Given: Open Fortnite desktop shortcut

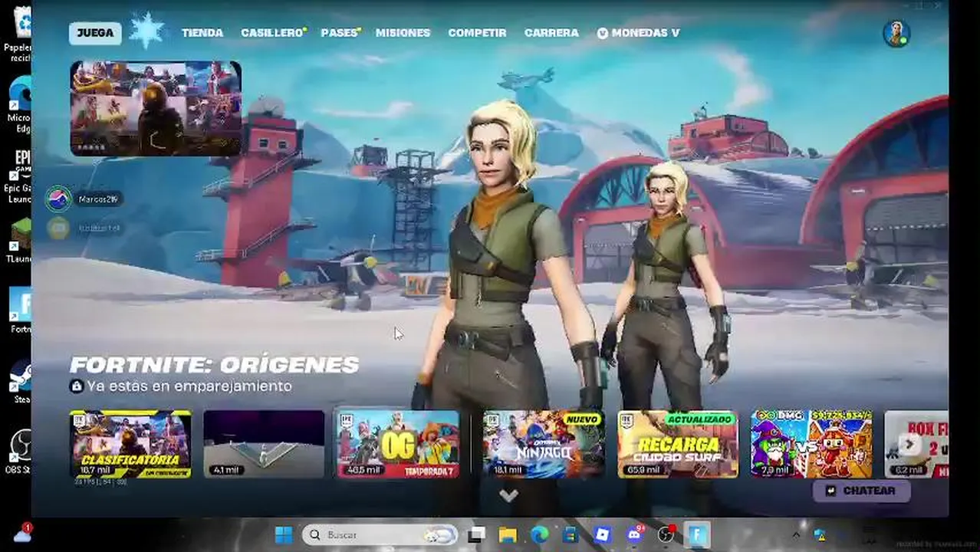Looking at the screenshot, I should coord(21,310).
